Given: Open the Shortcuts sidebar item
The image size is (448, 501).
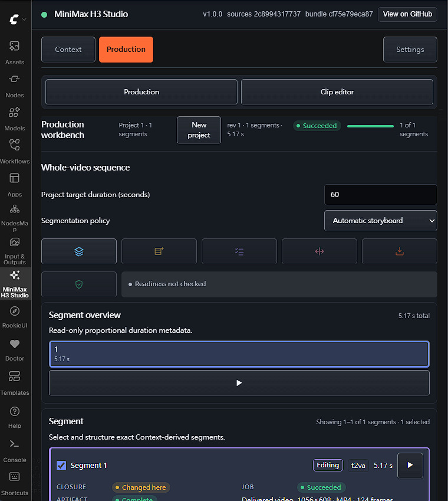Looking at the screenshot, I should click(x=15, y=483).
